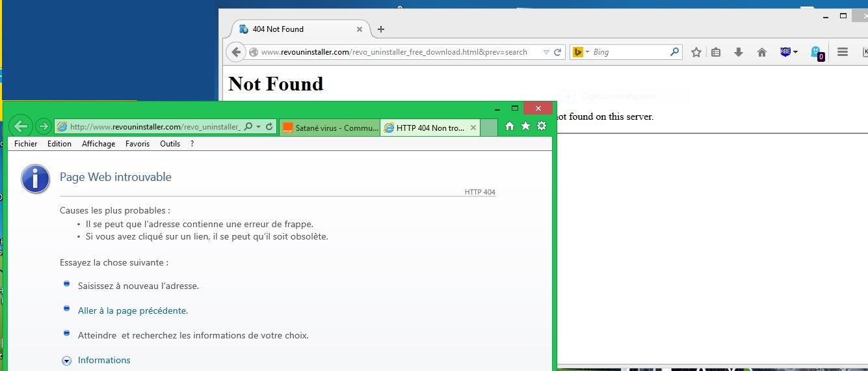Open Firefox Downloads arrow icon
Image resolution: width=868 pixels, height=371 pixels.
[x=739, y=52]
